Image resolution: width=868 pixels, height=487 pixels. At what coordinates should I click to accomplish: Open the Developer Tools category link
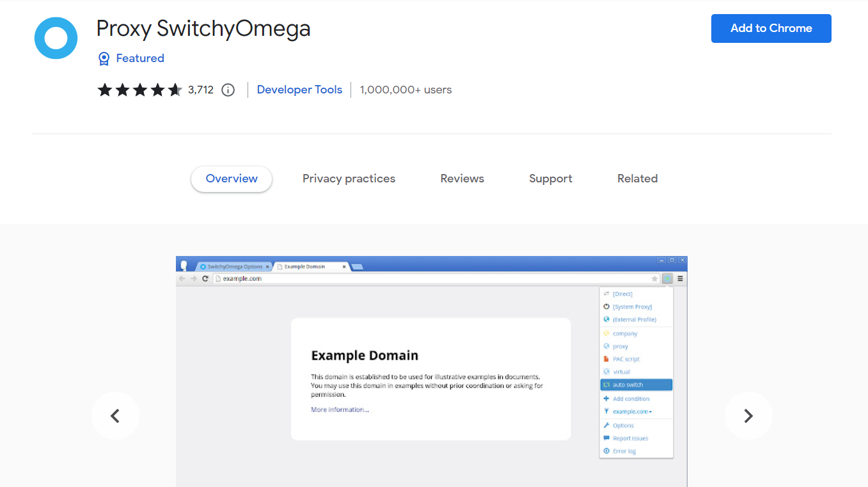pos(299,90)
